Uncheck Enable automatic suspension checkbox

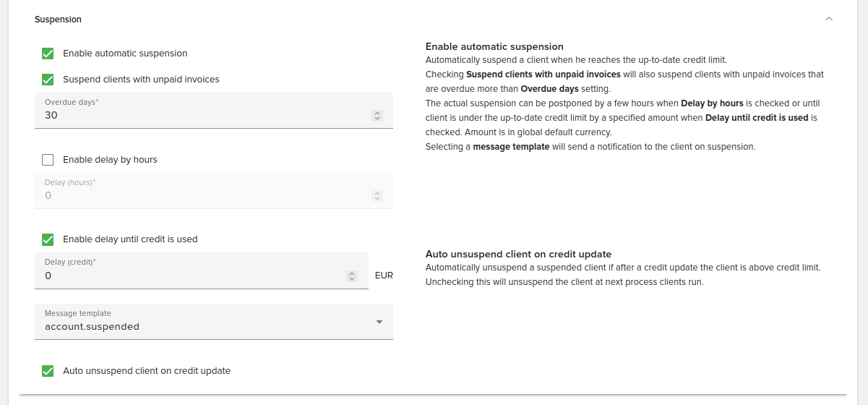tap(48, 54)
